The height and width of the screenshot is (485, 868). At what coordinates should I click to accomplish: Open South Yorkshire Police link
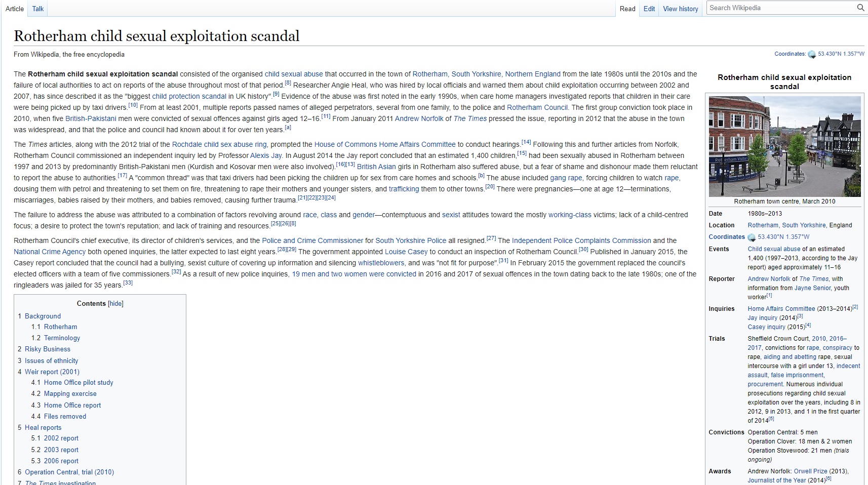tap(411, 240)
